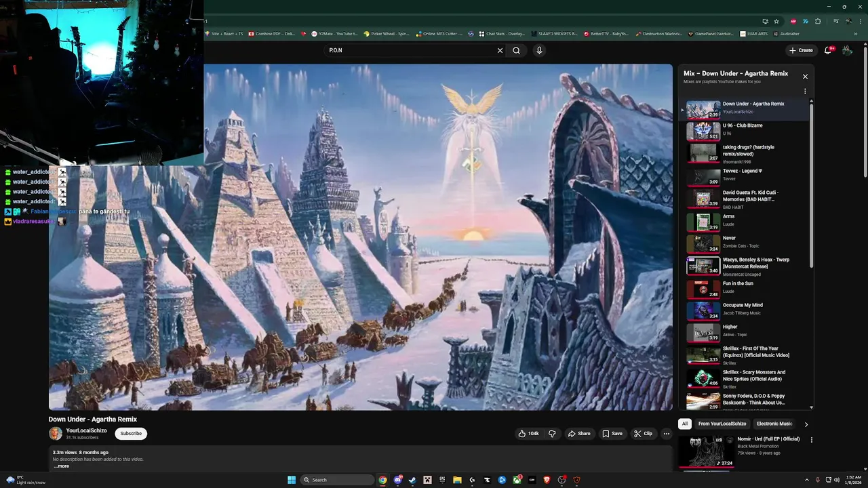Open browser extensions puzzle icon
This screenshot has height=488, width=868.
818,21
